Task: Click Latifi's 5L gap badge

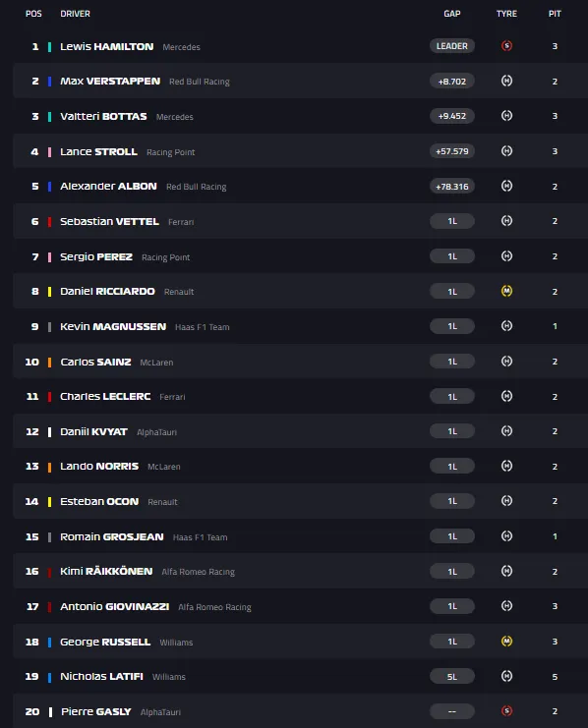Action: pos(451,677)
